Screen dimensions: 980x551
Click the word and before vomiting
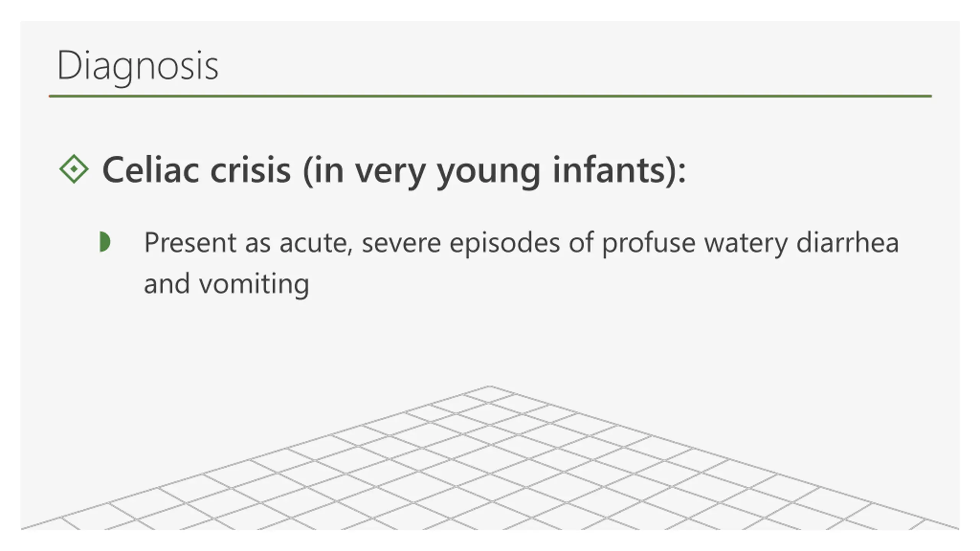click(167, 284)
